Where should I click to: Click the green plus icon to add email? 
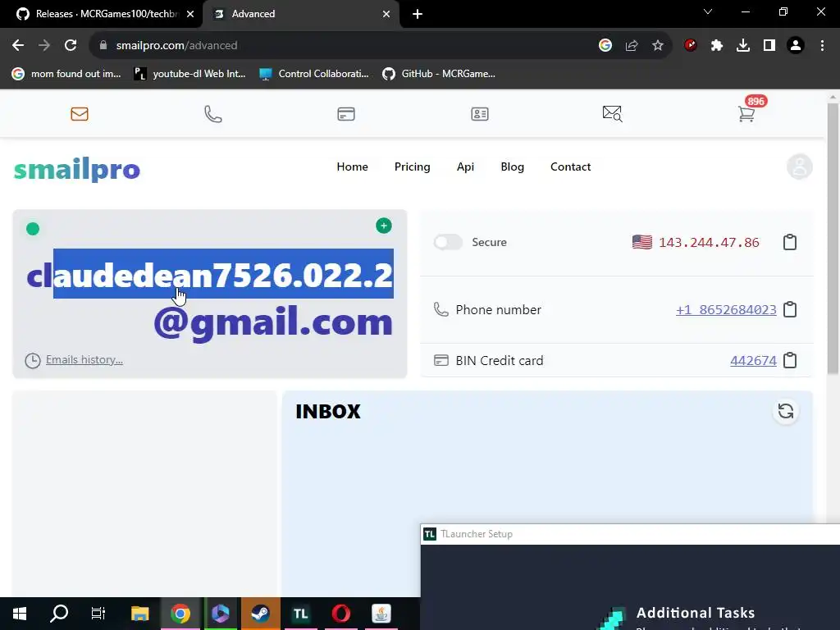[x=384, y=226]
